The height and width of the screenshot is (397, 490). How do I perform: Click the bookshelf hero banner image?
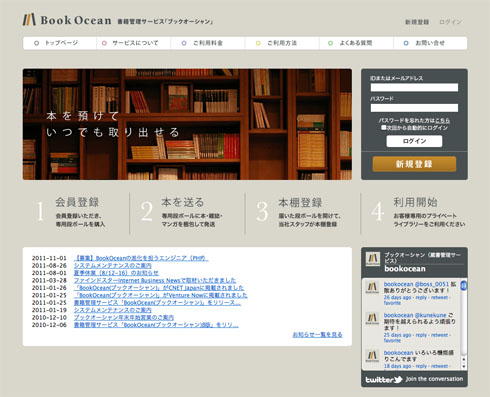[x=187, y=124]
